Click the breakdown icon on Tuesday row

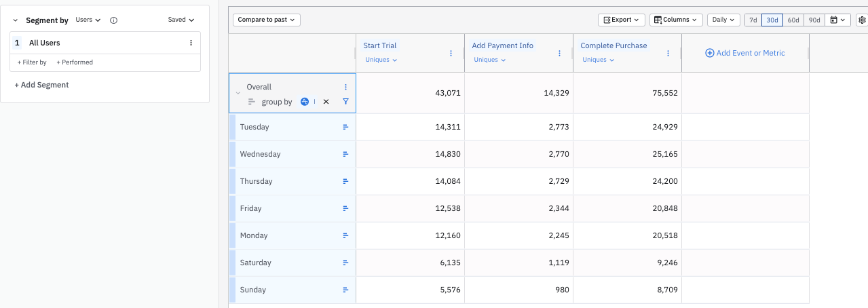[x=345, y=127]
